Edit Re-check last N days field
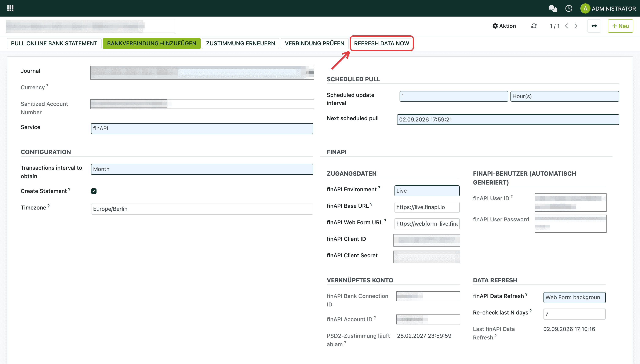Screen dimensions: 640x364 [575, 314]
